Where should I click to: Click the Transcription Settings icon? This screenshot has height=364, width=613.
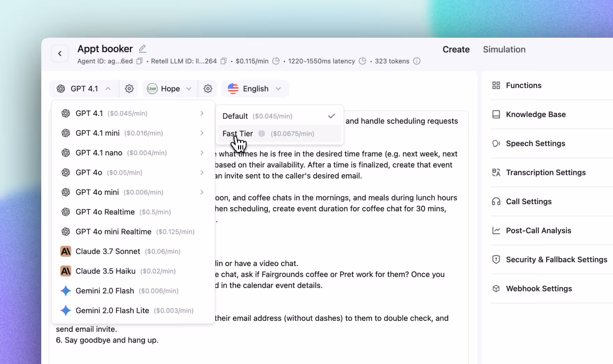pos(496,173)
